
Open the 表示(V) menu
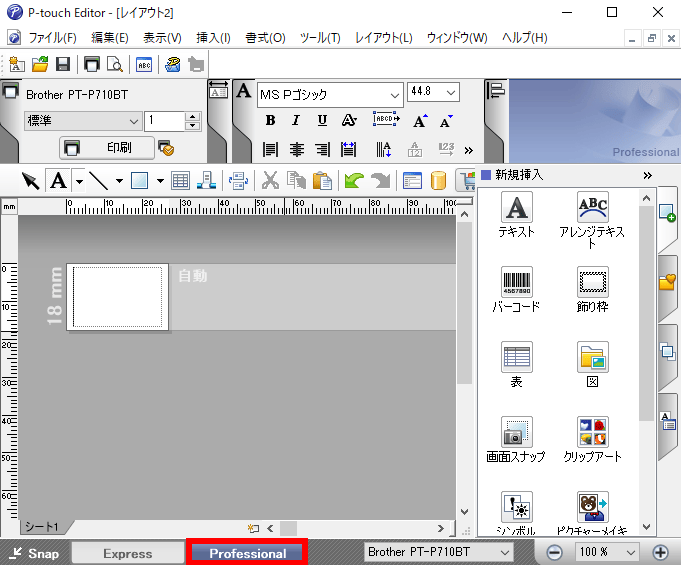click(x=162, y=38)
